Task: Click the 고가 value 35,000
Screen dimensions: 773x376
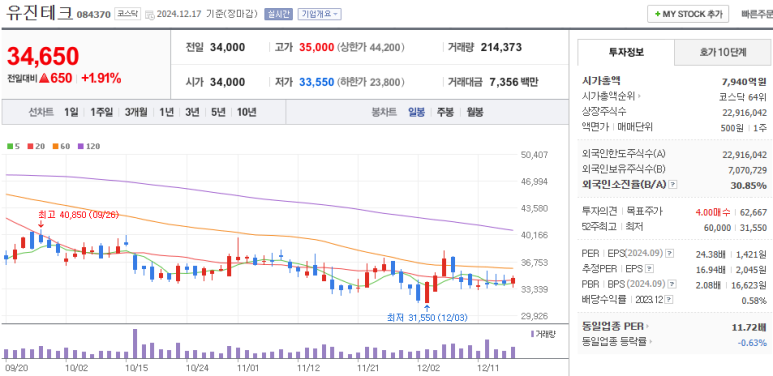Action: pyautogui.click(x=316, y=47)
